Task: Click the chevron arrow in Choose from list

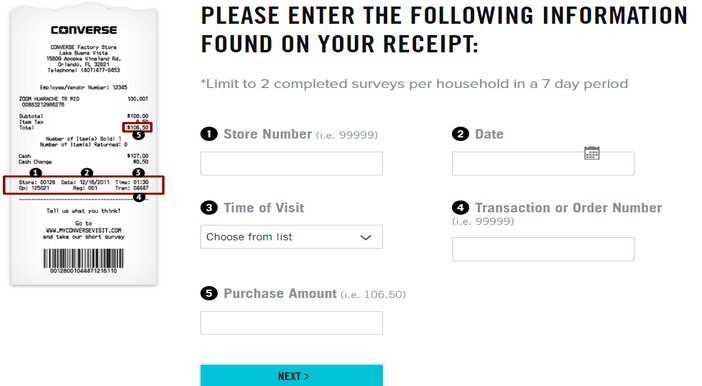Action: [365, 237]
